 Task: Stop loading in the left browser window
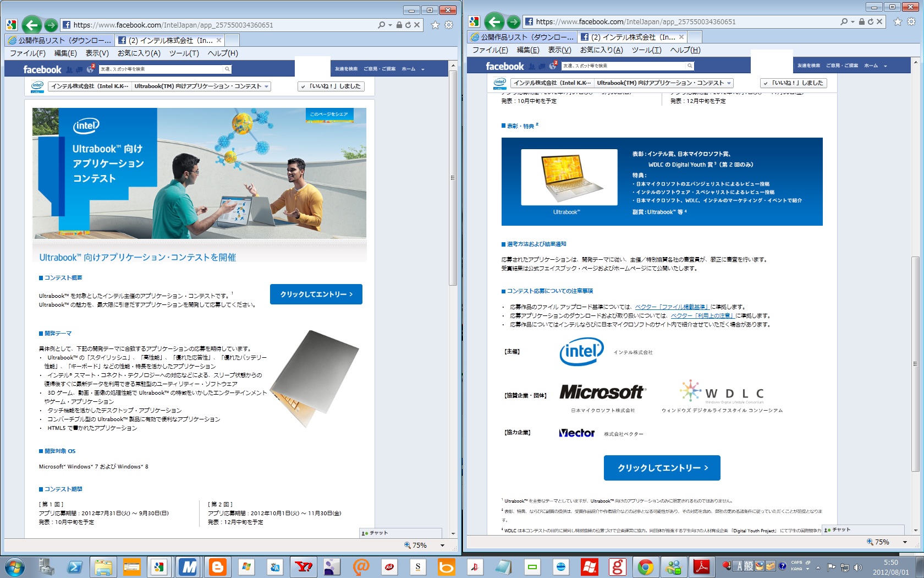[x=417, y=25]
